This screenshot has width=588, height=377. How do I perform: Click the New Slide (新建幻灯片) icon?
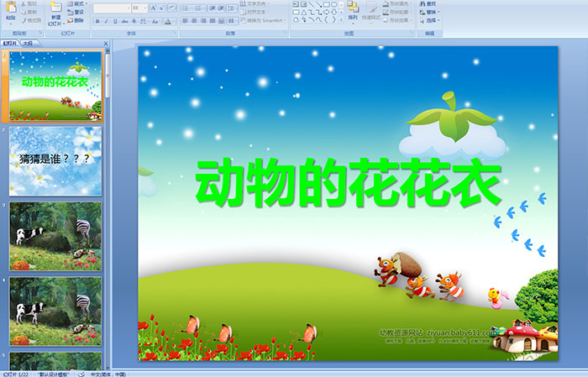tap(56, 8)
